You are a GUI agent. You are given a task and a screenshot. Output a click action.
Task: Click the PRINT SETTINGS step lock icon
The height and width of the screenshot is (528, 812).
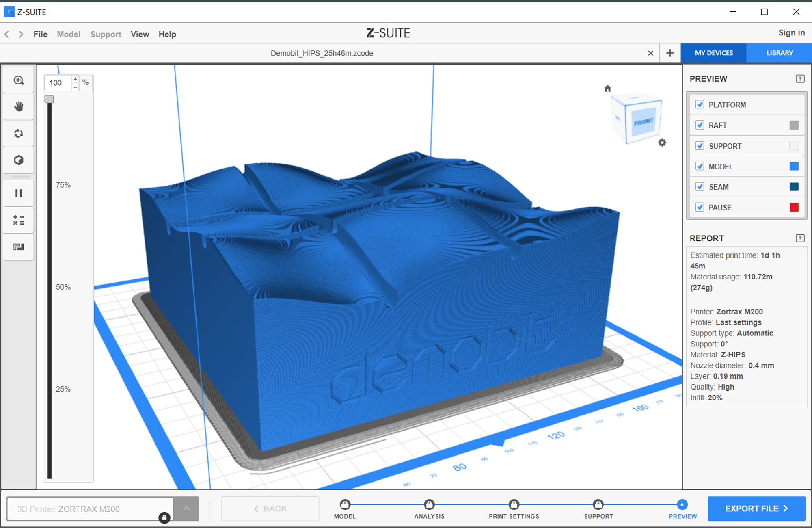(514, 504)
